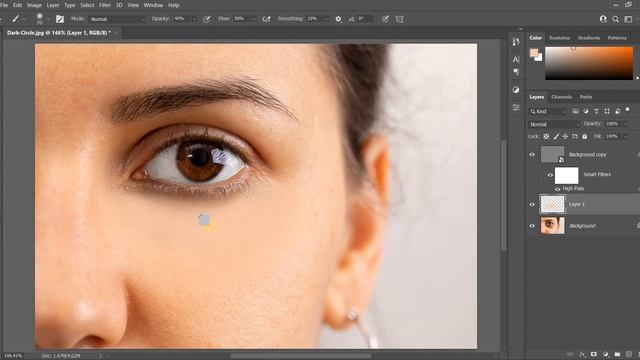This screenshot has height=360, width=640.
Task: Toggle pressure for size icon
Action: (x=385, y=19)
